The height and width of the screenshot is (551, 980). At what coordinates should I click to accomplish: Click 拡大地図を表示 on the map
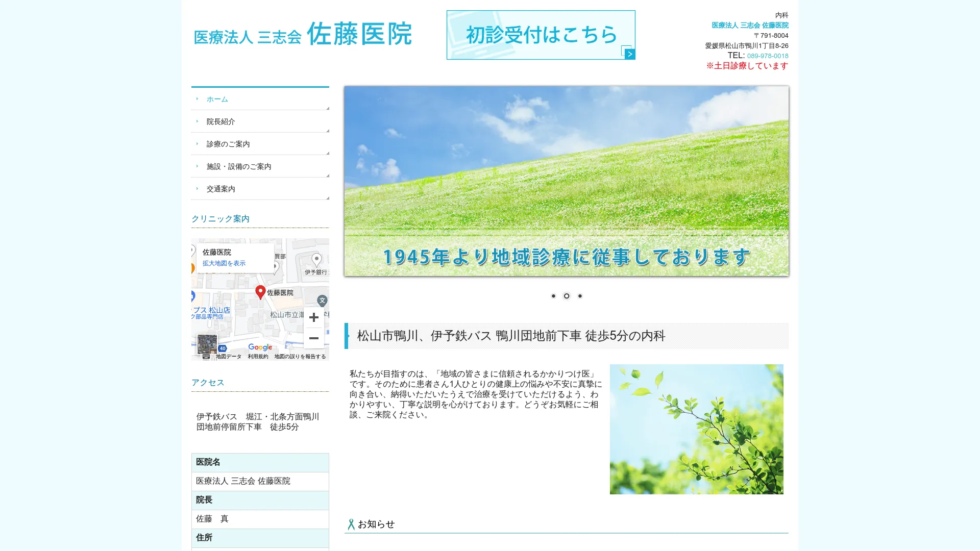224,263
